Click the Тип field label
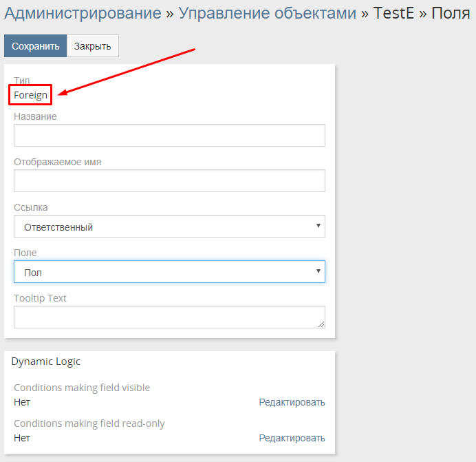 pos(22,81)
